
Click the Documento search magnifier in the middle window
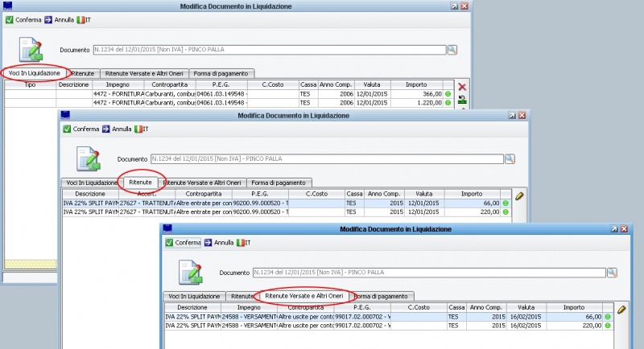(509, 159)
